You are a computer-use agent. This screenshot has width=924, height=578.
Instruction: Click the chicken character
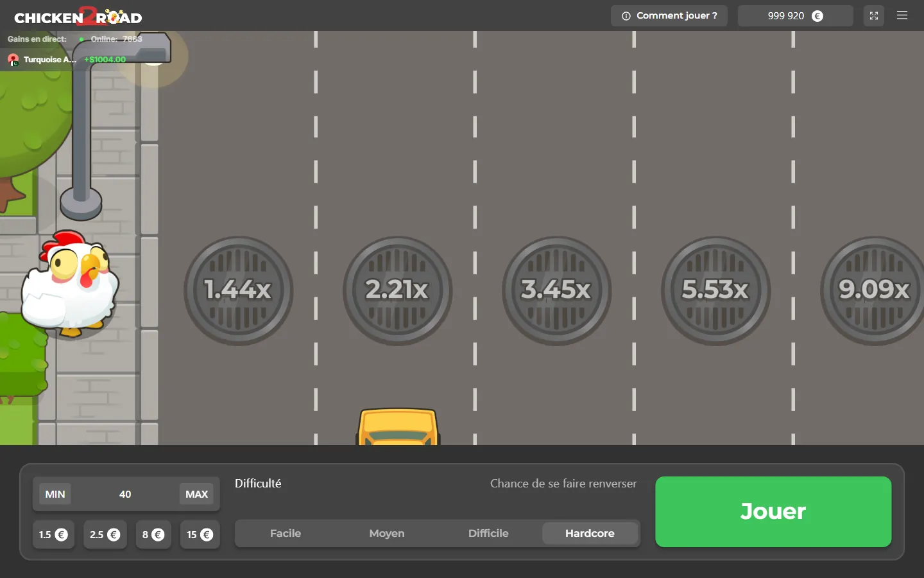point(69,285)
